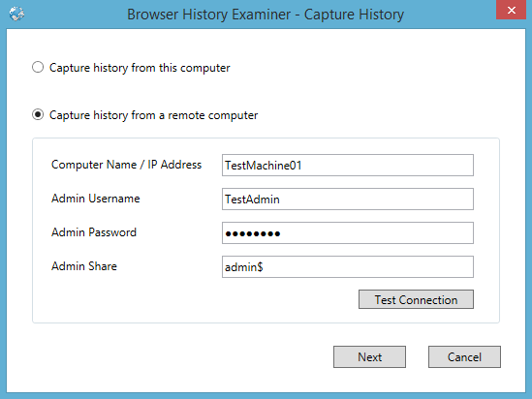The width and height of the screenshot is (532, 399).
Task: Focus the Admin Username field
Action: (x=348, y=199)
